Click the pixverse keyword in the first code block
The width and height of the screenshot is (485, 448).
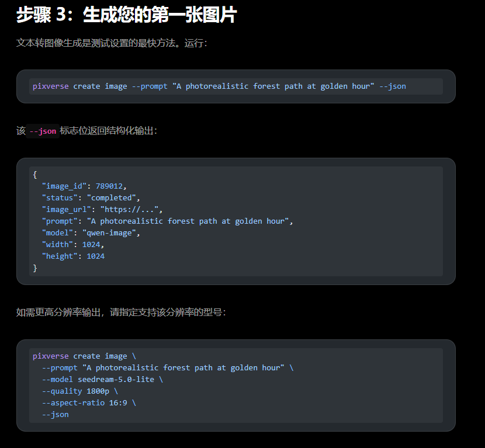pyautogui.click(x=50, y=86)
